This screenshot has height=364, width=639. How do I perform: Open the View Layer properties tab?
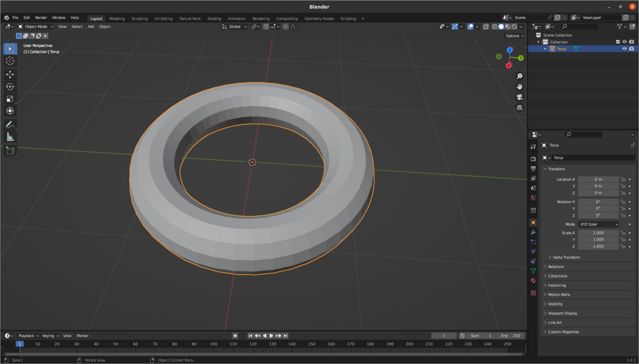coord(533,178)
